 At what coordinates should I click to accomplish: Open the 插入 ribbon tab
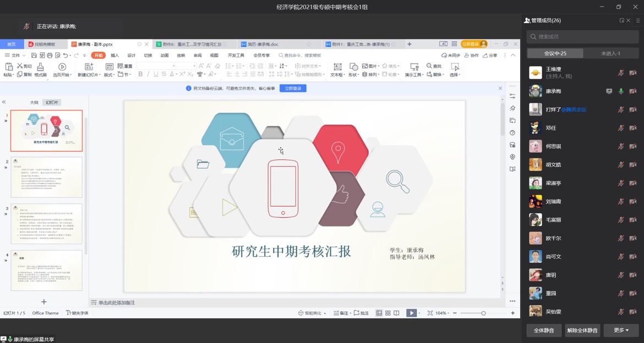pyautogui.click(x=115, y=56)
